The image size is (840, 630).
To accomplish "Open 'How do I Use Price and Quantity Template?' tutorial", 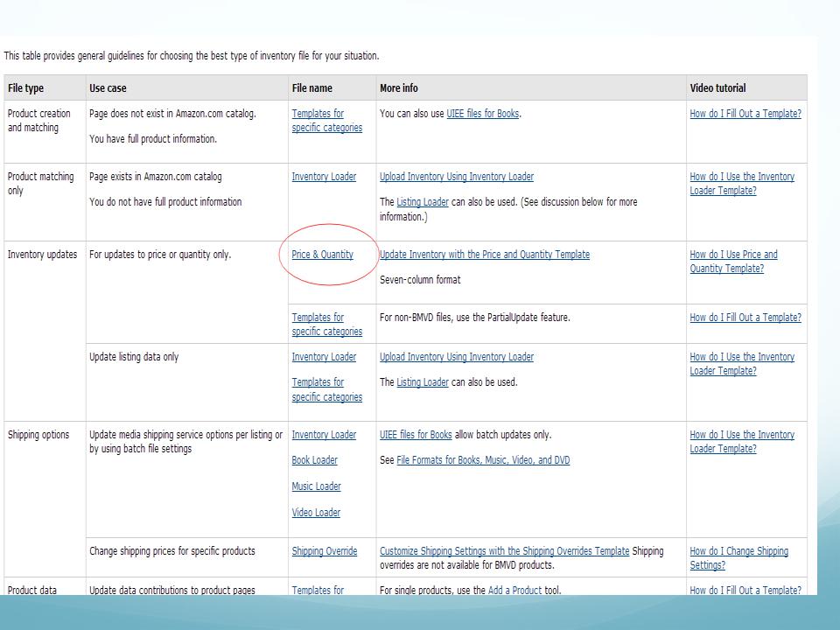I will [x=733, y=262].
